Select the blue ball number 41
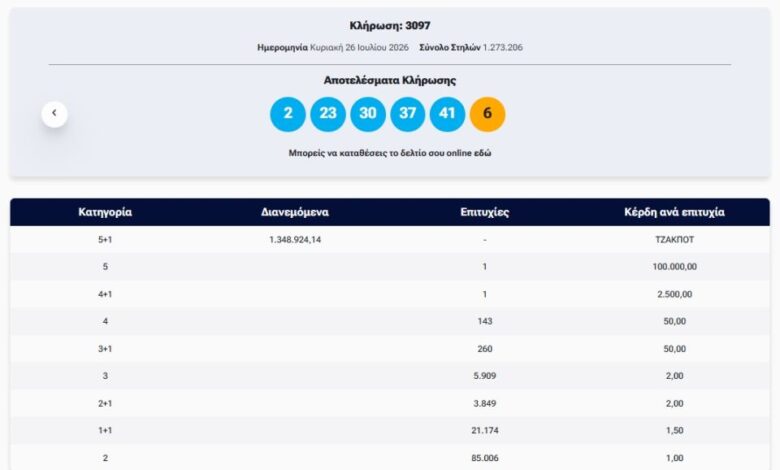 (x=447, y=114)
